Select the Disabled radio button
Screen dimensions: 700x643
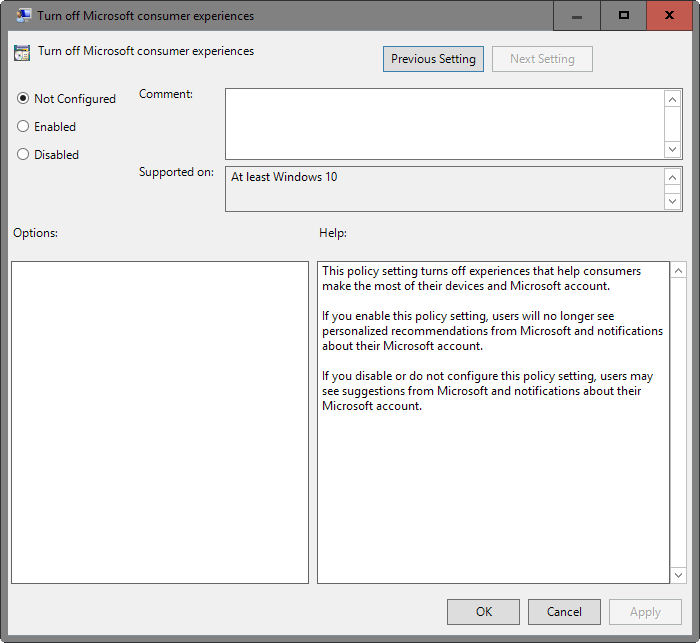[x=24, y=155]
